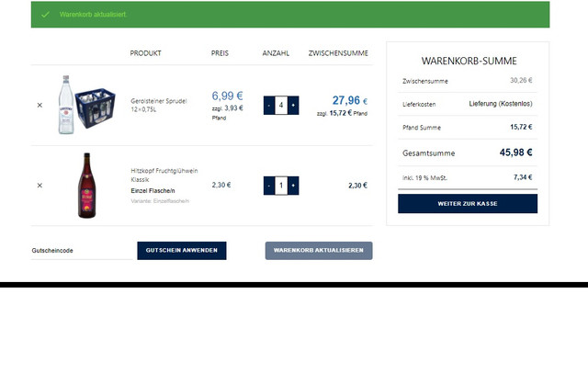The height and width of the screenshot is (373, 588).
Task: Click the Hitzkopf subtotal in Zwischensumme column
Action: [357, 186]
